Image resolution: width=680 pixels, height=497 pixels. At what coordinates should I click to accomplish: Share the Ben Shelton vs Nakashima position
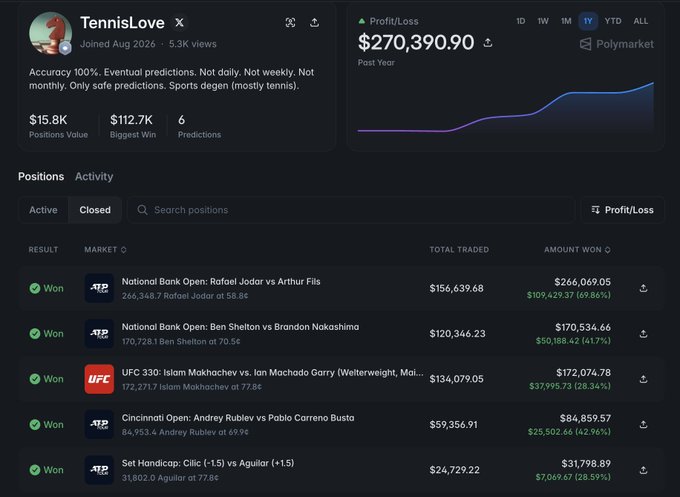644,334
